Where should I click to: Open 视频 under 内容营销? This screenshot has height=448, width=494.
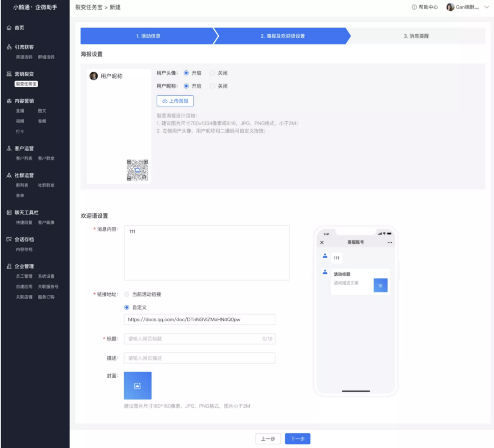(20, 121)
